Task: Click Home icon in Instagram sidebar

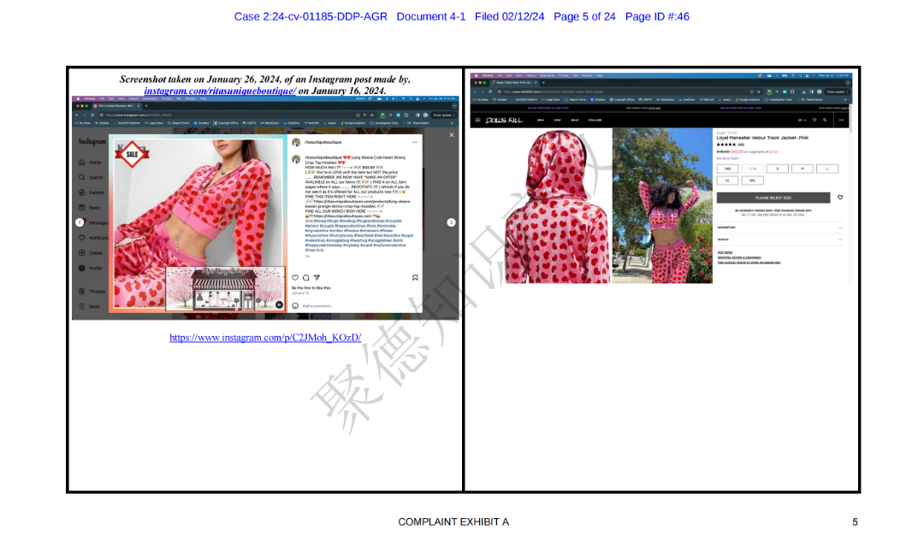Action: pos(82,162)
